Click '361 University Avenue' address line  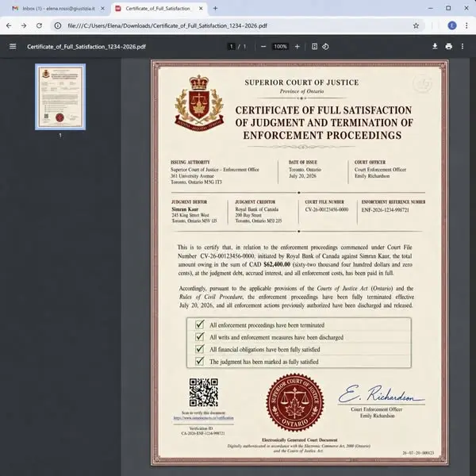pos(192,176)
